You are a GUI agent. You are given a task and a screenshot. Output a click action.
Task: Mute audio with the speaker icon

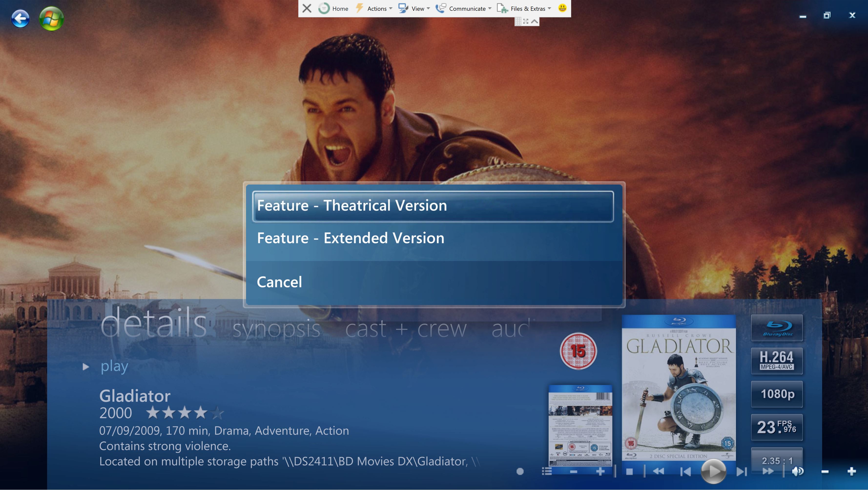(x=797, y=471)
